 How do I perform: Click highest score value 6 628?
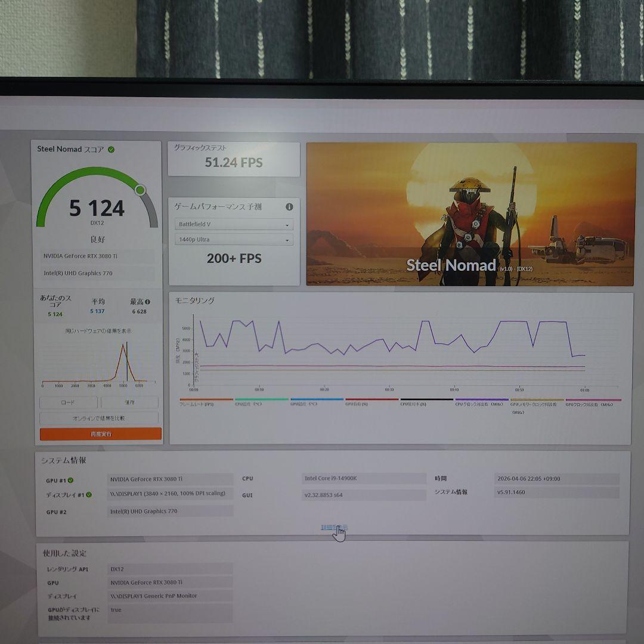point(139,312)
